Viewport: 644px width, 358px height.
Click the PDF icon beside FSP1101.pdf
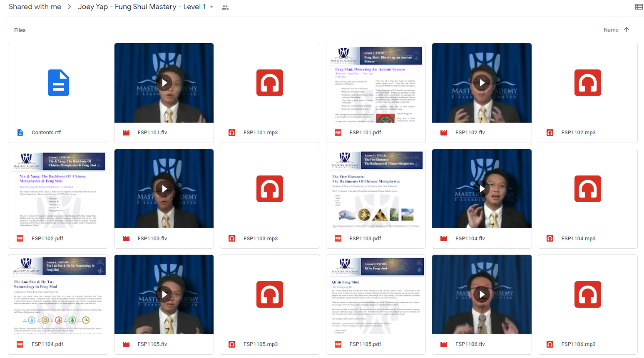point(338,133)
